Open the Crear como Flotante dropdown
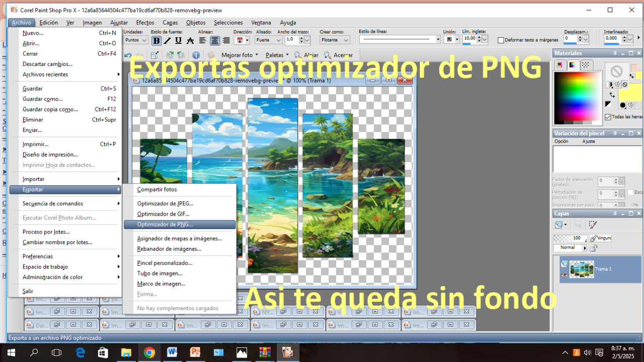The height and width of the screenshot is (362, 644). (335, 40)
